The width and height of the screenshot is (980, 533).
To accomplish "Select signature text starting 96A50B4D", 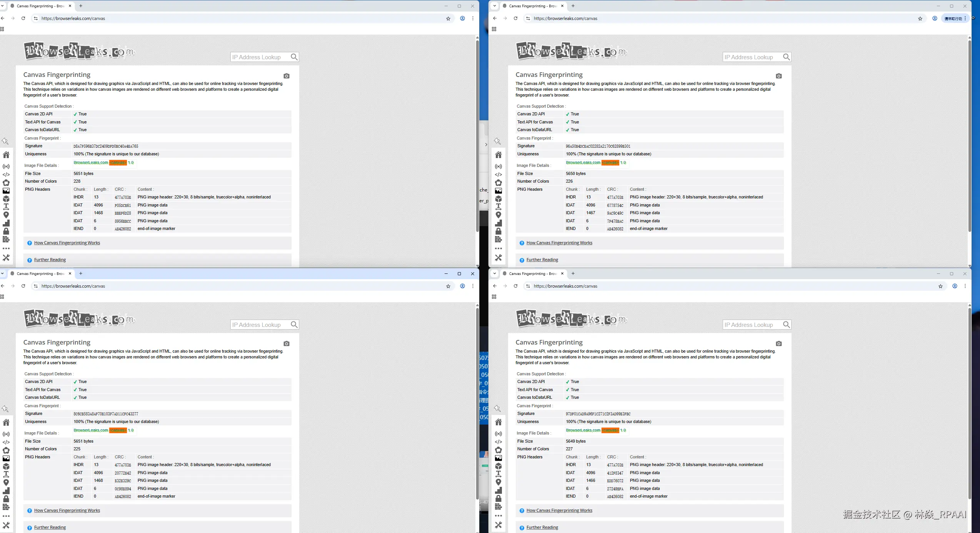I will (x=598, y=146).
